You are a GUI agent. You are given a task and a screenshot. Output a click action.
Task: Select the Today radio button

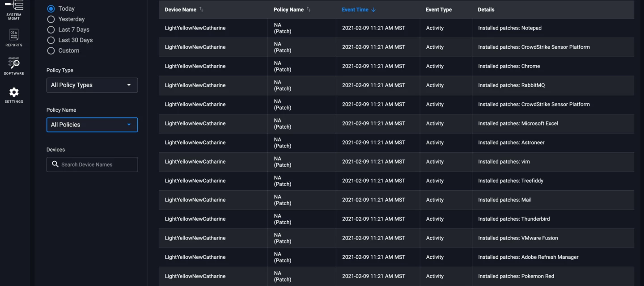(51, 8)
